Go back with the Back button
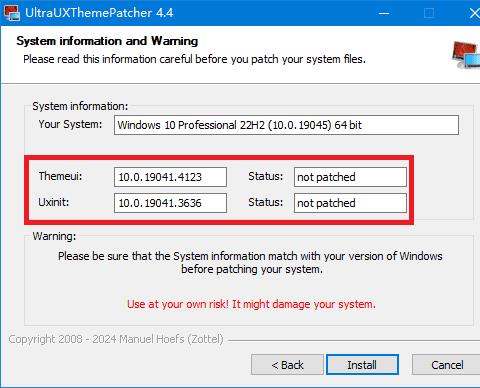This screenshot has width=480, height=388. 287,364
